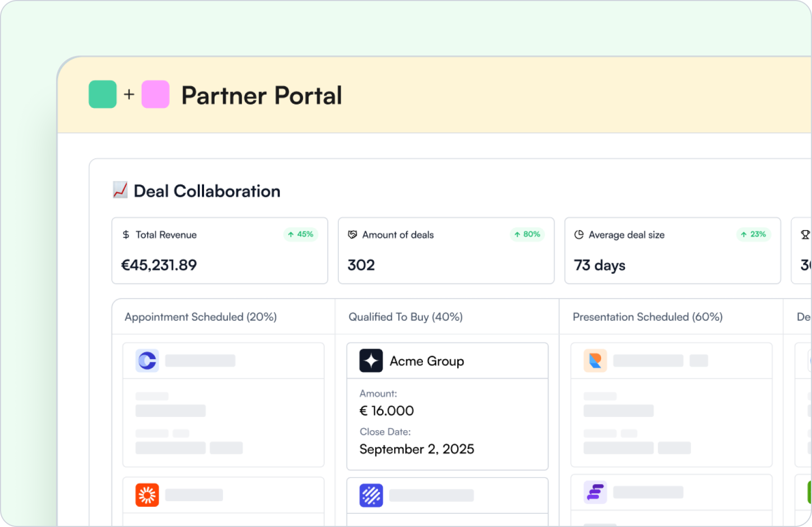Select the orange sunburst company avatar

[146, 495]
